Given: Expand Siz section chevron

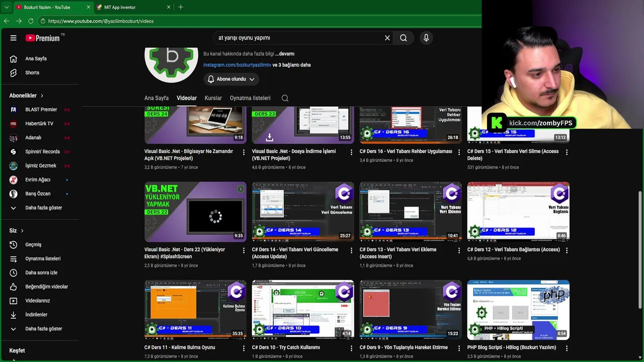Looking at the screenshot, I should point(22,231).
